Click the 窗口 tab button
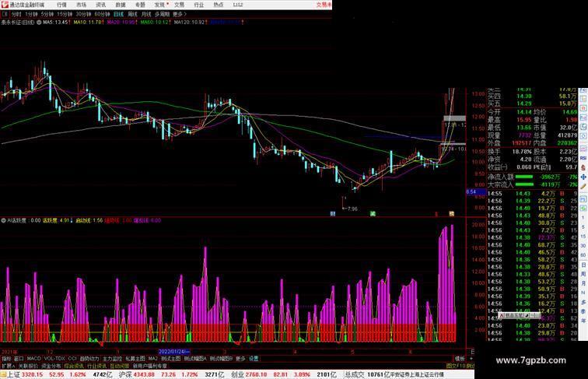The width and height of the screenshot is (588, 379). click(19, 359)
